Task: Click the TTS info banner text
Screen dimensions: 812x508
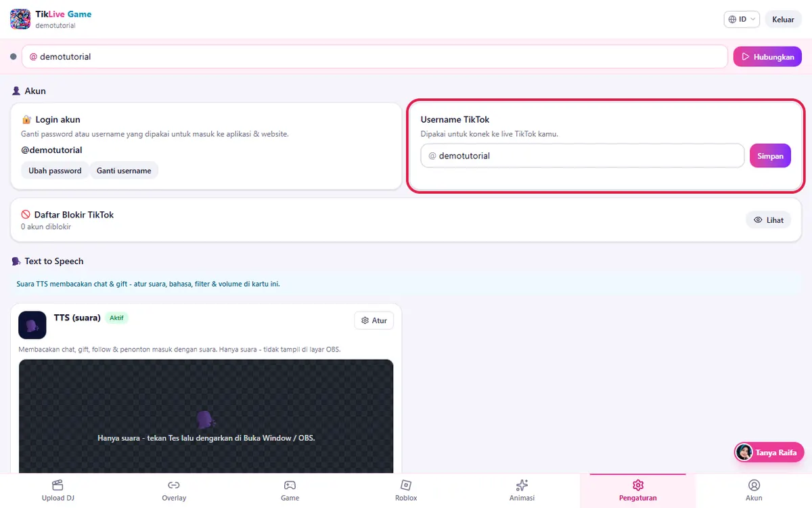Action: (148, 284)
